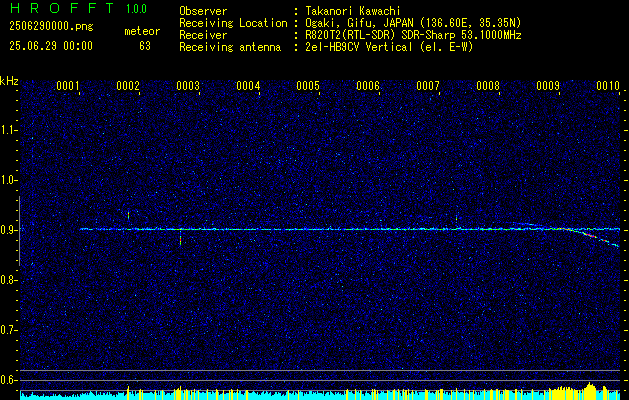This screenshot has height=400, width=629.
Task: Click the 2el-HB9CV Vertical antenna text
Action: click(389, 47)
